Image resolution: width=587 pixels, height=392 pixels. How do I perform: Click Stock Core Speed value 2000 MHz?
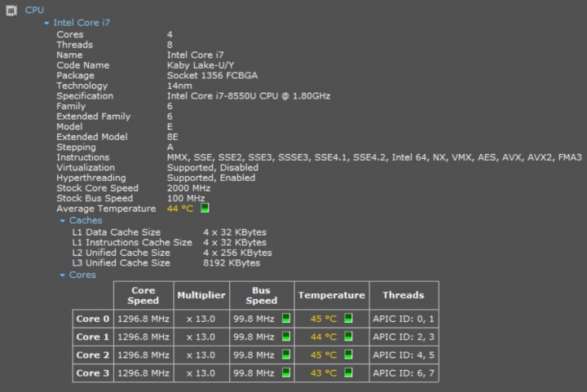pos(188,188)
